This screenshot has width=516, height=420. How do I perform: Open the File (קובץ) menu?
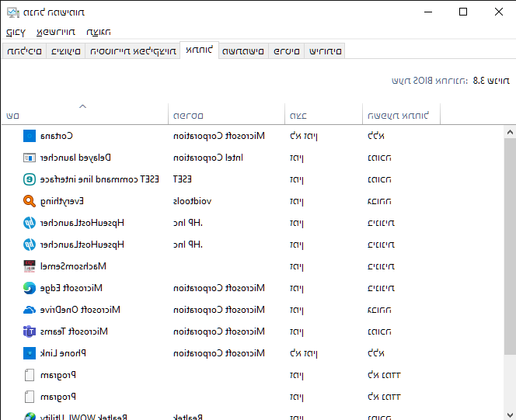pos(16,32)
